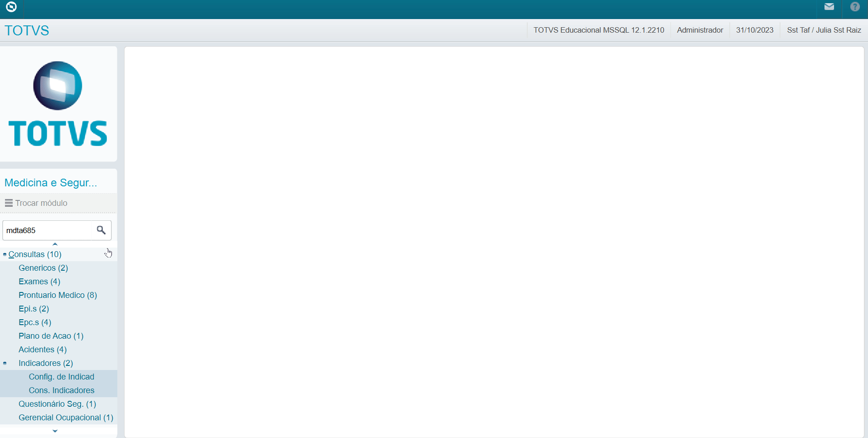Expand Acidentes (4) submenu
Image resolution: width=868 pixels, height=438 pixels.
coord(43,350)
